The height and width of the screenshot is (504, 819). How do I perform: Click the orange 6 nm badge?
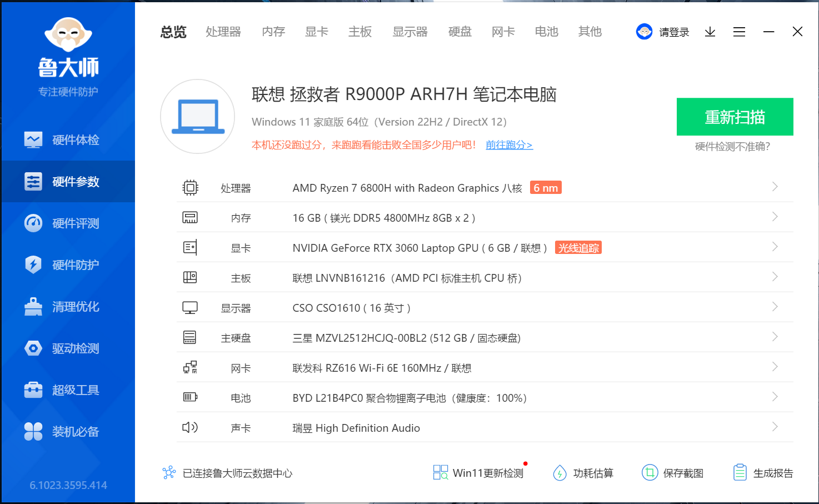click(546, 188)
